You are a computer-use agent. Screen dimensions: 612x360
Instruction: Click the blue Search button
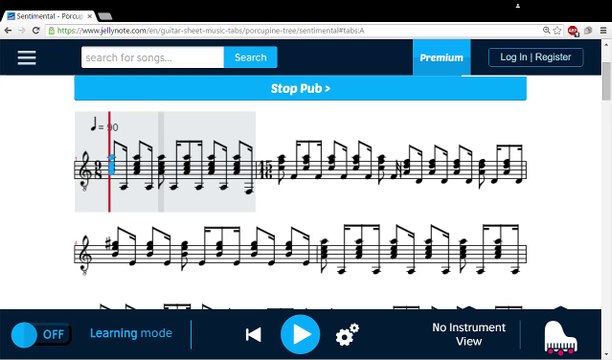pyautogui.click(x=251, y=57)
